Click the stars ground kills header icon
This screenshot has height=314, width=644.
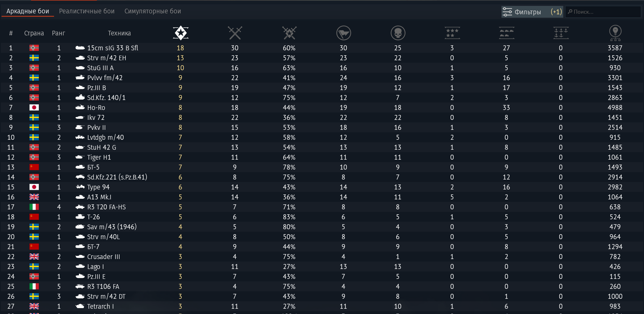pyautogui.click(x=452, y=33)
